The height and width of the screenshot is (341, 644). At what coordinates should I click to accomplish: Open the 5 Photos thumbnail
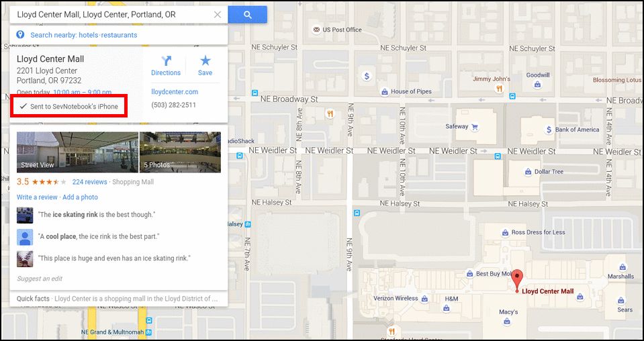coord(180,152)
